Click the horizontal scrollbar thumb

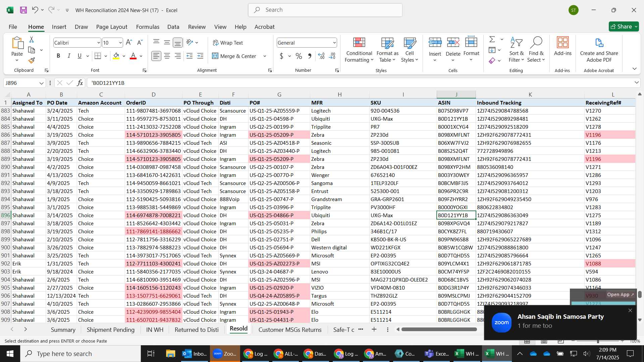439,329
